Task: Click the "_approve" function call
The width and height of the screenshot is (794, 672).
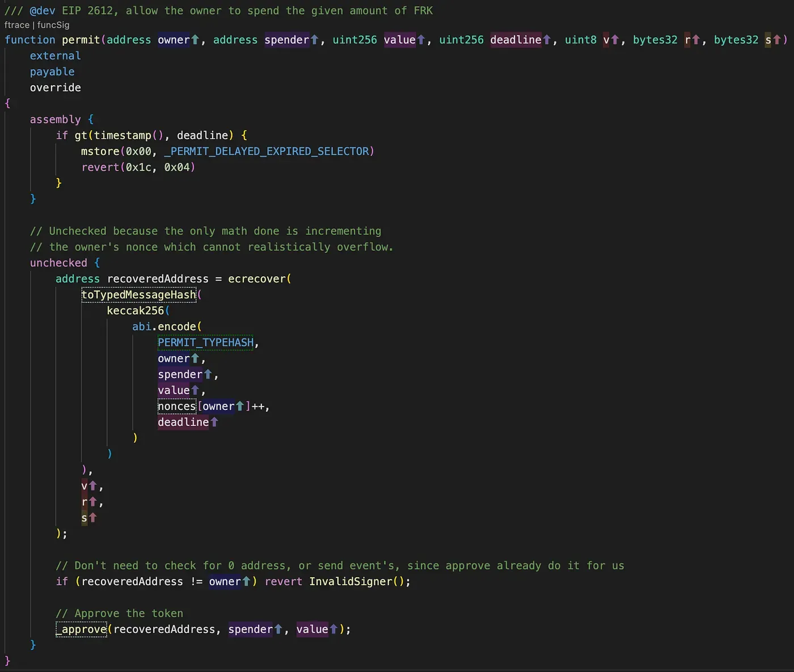Action: point(81,629)
